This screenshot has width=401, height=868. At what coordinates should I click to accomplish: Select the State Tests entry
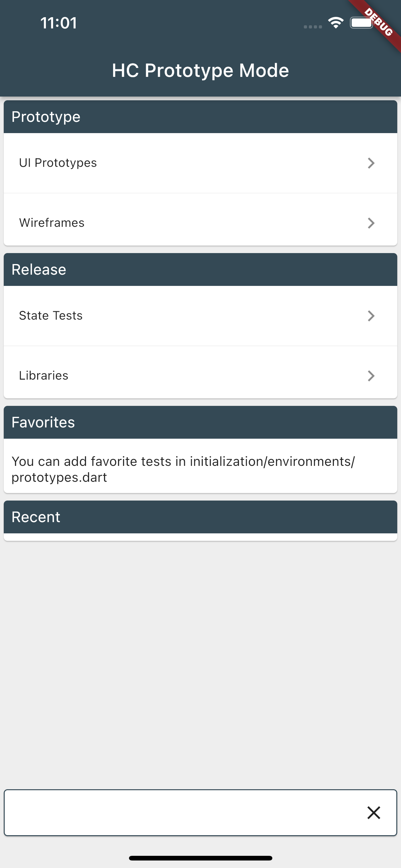click(200, 316)
